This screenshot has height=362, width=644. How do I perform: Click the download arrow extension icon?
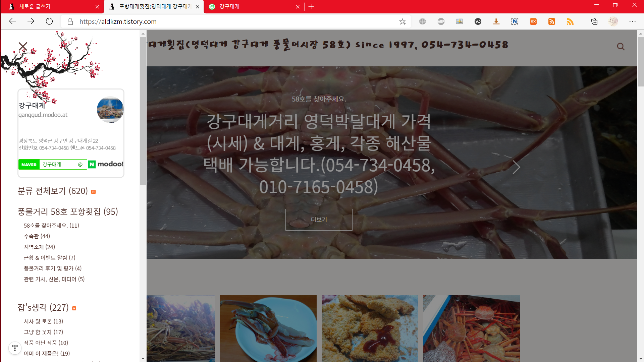(496, 22)
